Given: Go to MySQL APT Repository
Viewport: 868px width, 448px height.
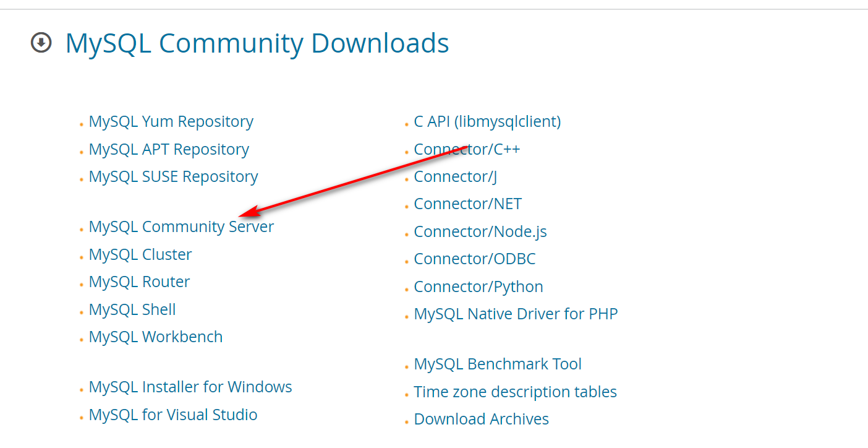Looking at the screenshot, I should pyautogui.click(x=169, y=149).
